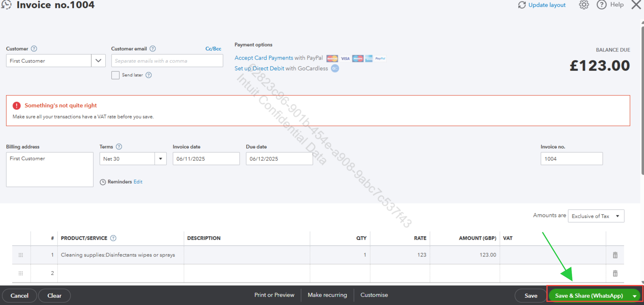Click the Terms help icon
The height and width of the screenshot is (305, 644).
click(x=119, y=147)
